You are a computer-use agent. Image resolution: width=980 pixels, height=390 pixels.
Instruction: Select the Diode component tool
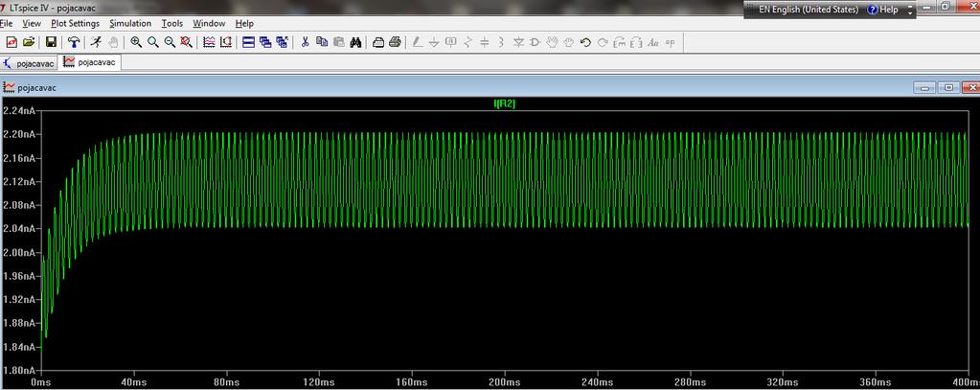pos(518,42)
